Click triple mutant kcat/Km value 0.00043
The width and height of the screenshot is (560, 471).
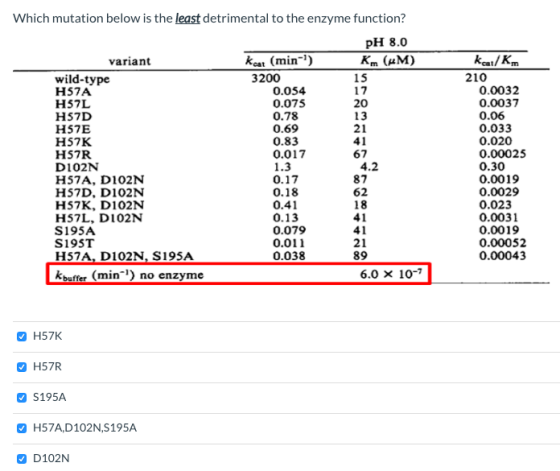click(502, 256)
